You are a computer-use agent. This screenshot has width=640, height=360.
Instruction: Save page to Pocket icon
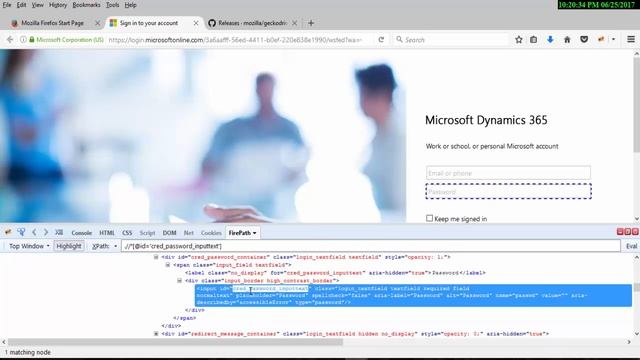584,40
